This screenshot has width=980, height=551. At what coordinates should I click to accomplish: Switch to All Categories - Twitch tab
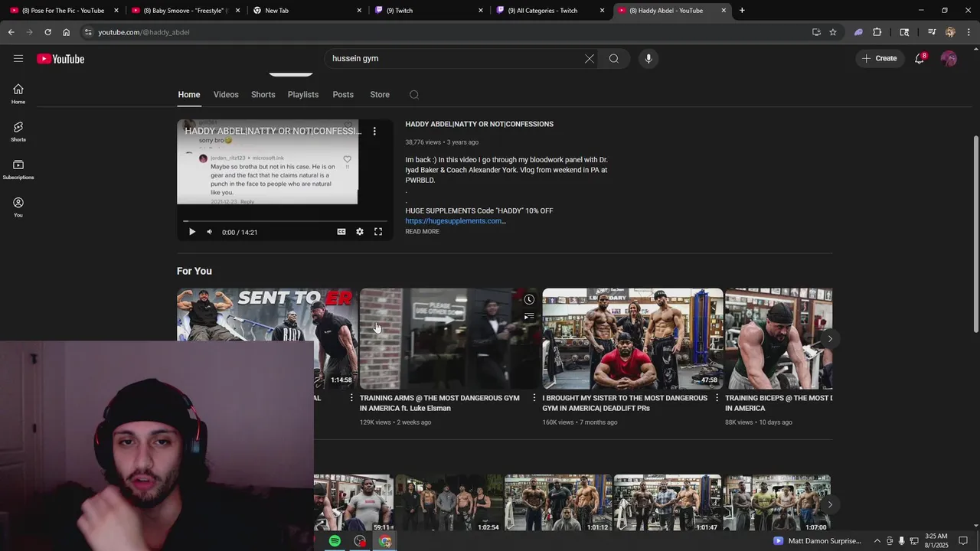550,11
